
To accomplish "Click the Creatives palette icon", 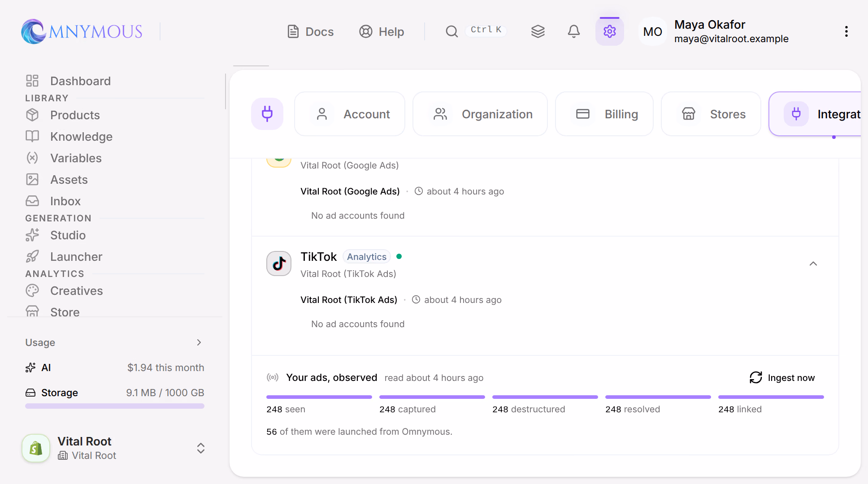I will (x=32, y=290).
